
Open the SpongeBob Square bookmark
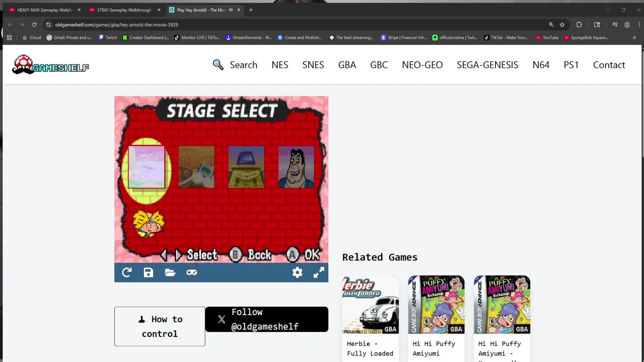point(587,38)
